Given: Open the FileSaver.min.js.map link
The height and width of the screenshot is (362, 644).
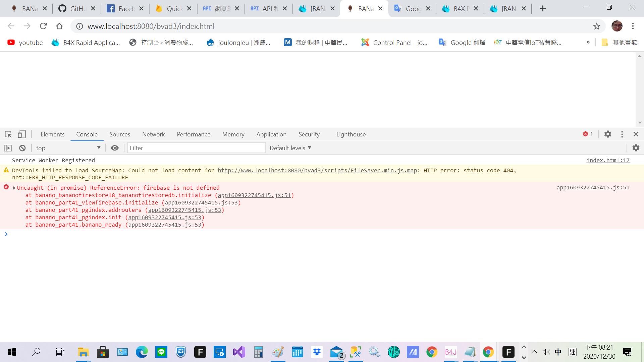Looking at the screenshot, I should click(317, 170).
